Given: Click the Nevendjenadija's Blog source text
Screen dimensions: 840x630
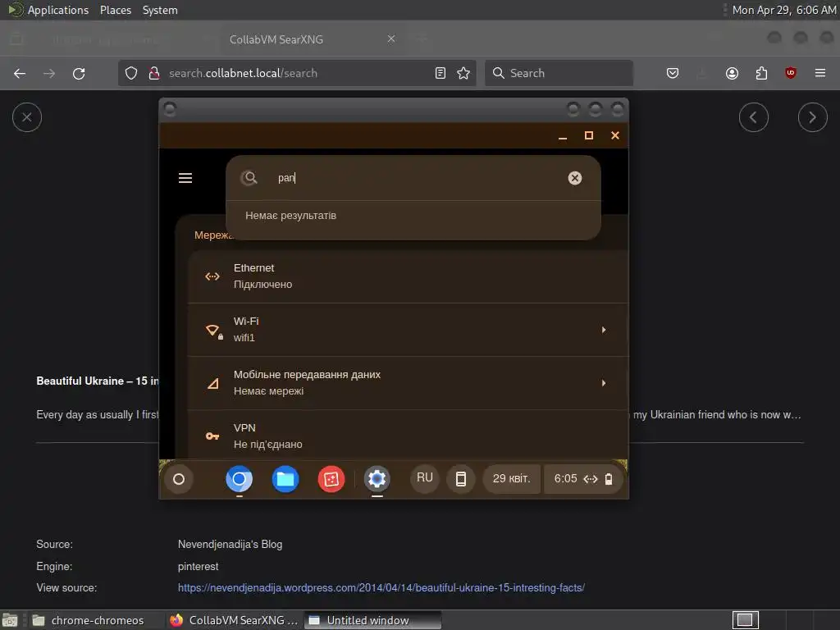Looking at the screenshot, I should tap(230, 545).
